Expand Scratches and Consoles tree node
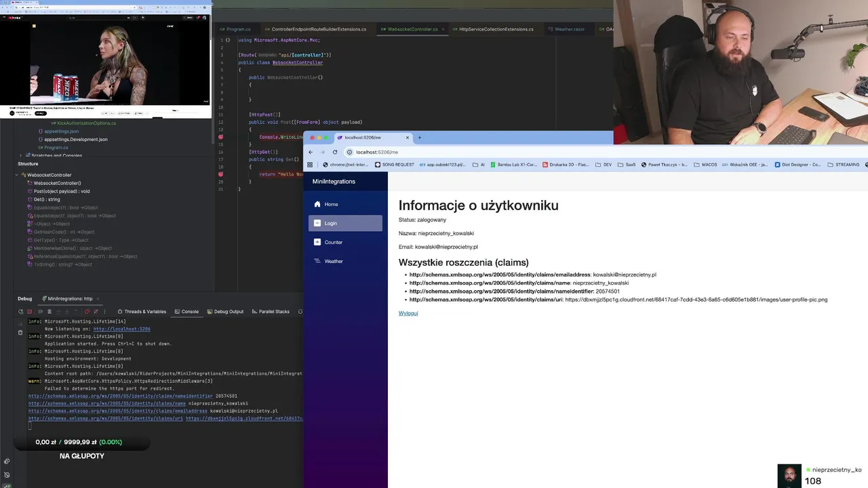The height and width of the screenshot is (488, 868). click(x=20, y=155)
